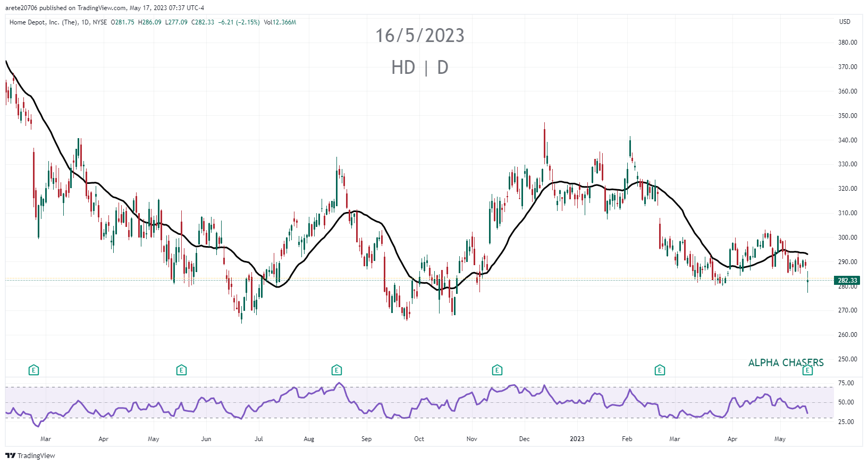Viewport: 868px width, 465px height.
Task: Click the Nov label on time axis
Action: coord(472,439)
